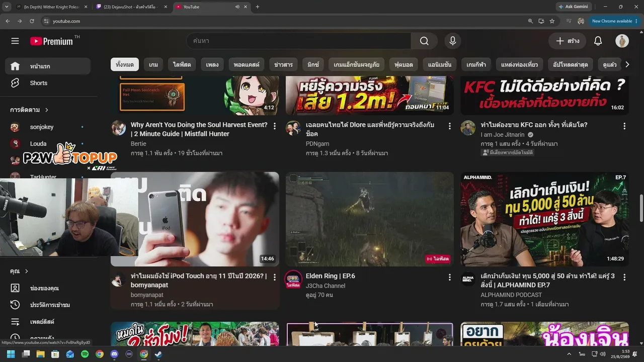644x362 pixels.
Task: Expand Chrome tab search dropdown
Action: coord(7,7)
